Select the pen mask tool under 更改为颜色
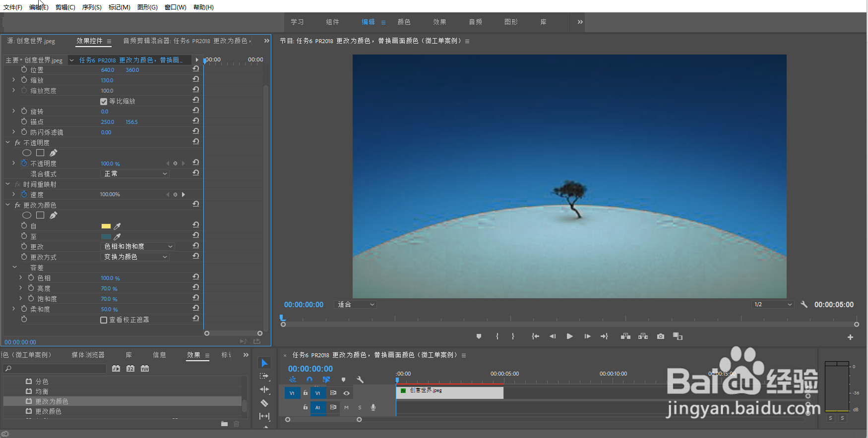868x438 pixels. 54,216
